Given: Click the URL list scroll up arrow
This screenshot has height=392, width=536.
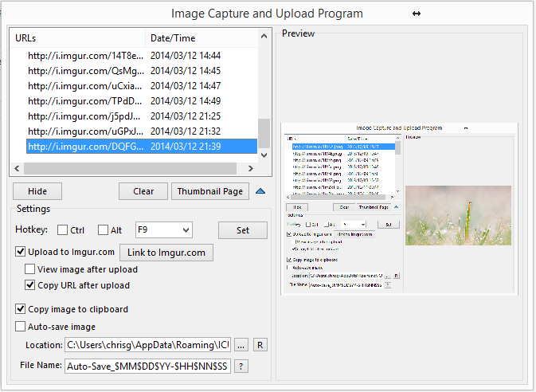Looking at the screenshot, I should [264, 36].
